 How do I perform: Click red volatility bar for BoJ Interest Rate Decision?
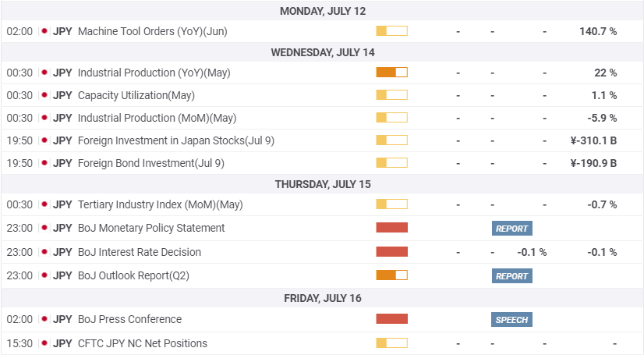pos(391,252)
